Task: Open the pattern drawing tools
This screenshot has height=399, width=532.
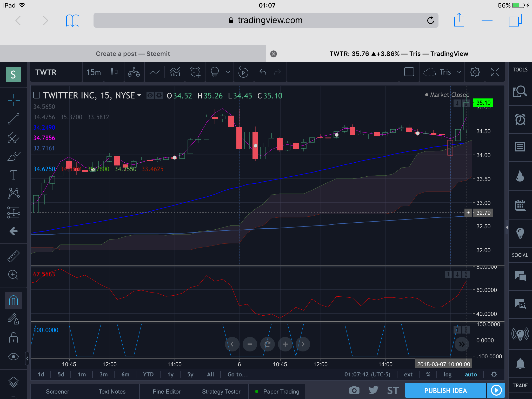Action: (x=14, y=194)
